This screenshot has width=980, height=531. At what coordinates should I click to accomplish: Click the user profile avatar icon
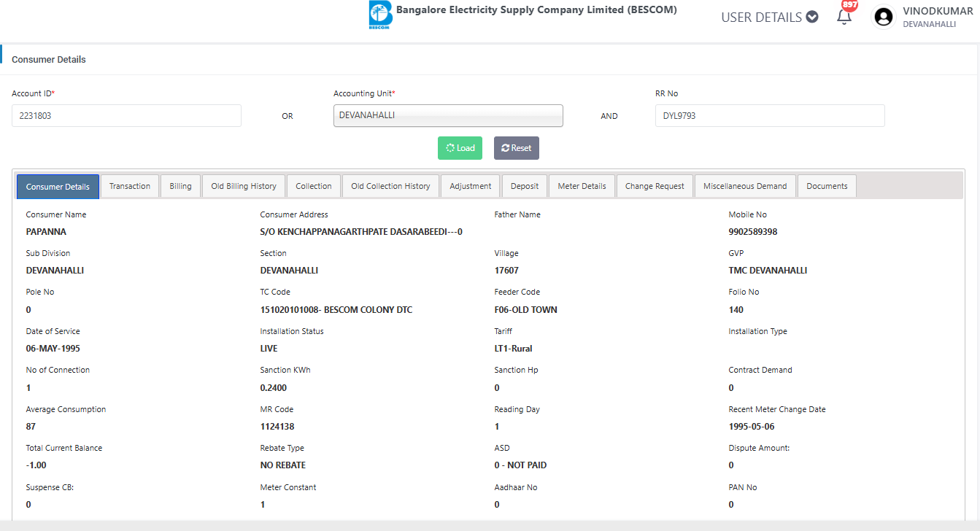[x=884, y=17]
